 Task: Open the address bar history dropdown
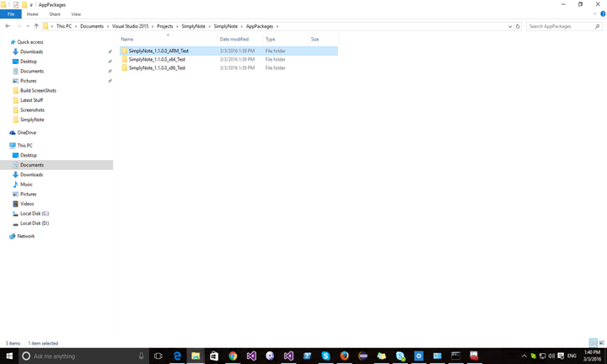[510, 26]
